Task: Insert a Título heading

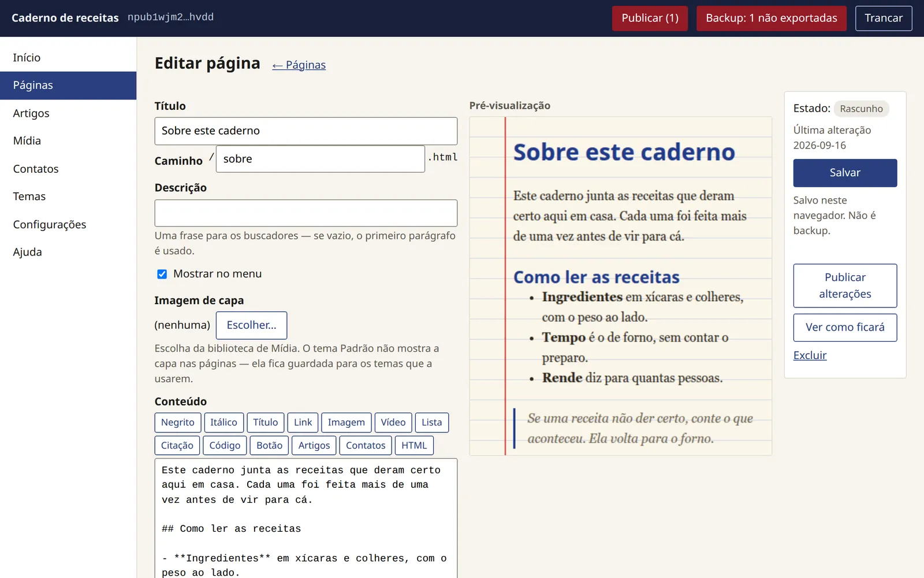Action: coord(266,423)
